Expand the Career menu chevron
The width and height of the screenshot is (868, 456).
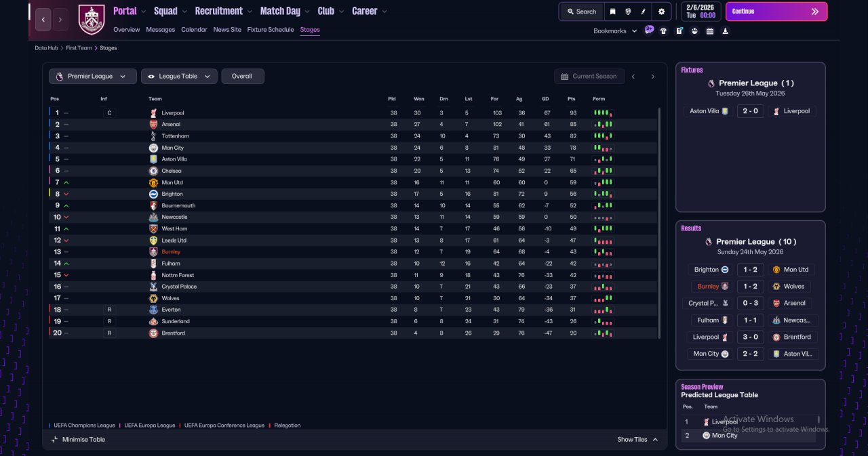coord(384,12)
